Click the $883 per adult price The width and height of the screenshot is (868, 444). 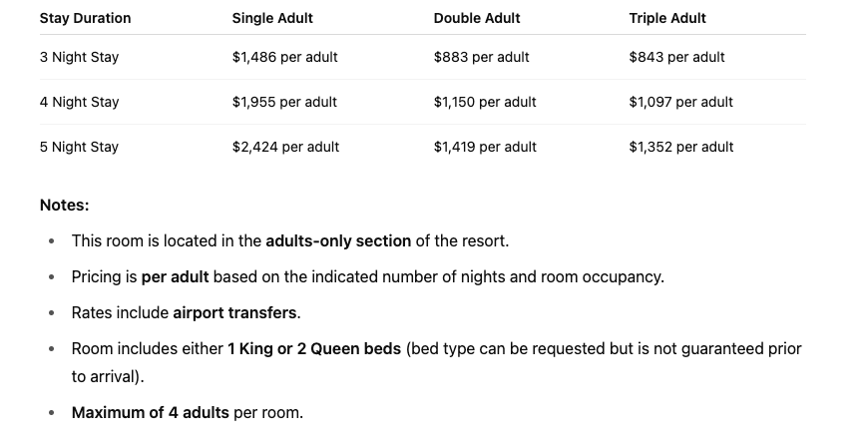pos(481,57)
